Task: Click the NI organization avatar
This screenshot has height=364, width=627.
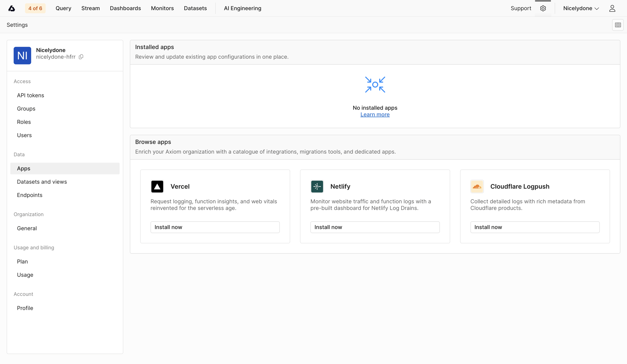Action: tap(22, 56)
